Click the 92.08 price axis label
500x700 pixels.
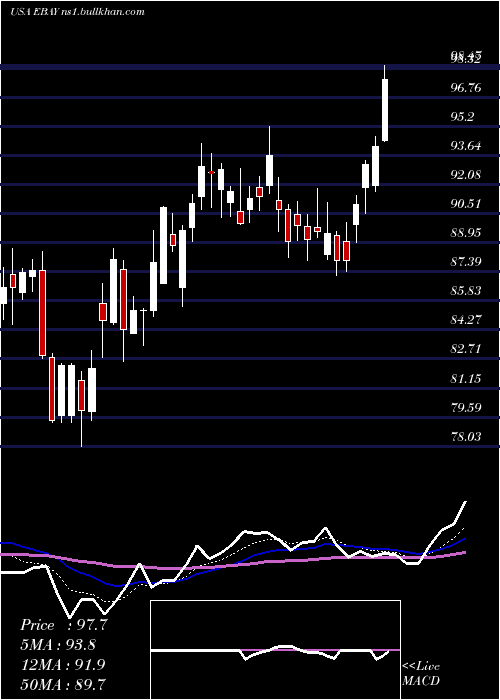(466, 175)
